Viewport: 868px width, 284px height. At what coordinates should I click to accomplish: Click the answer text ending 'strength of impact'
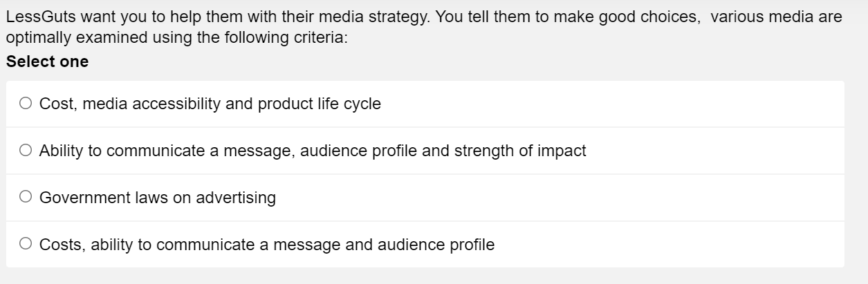click(313, 151)
